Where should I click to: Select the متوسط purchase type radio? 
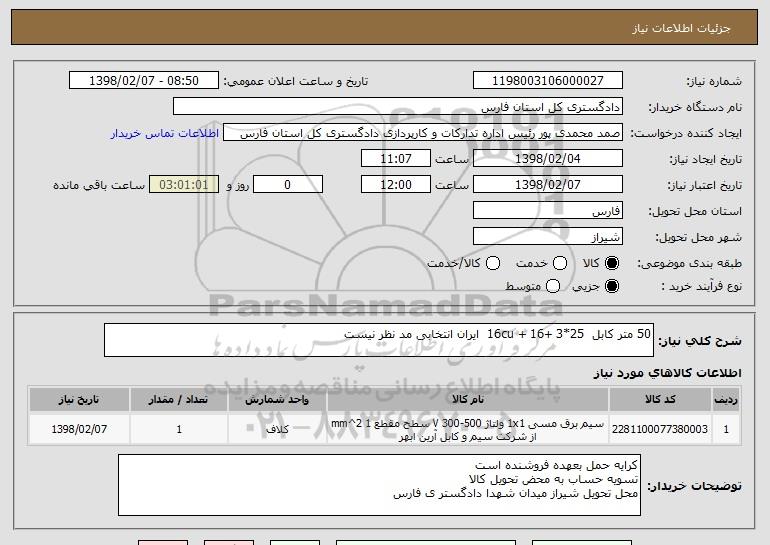553,286
